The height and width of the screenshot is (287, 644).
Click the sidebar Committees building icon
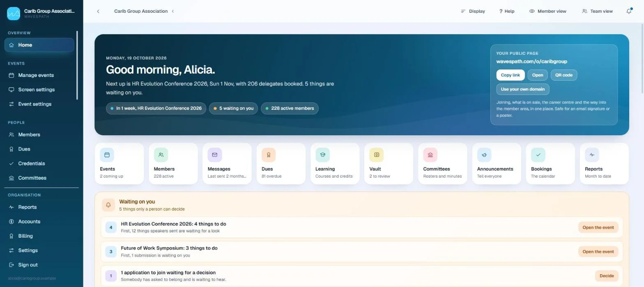tap(11, 178)
